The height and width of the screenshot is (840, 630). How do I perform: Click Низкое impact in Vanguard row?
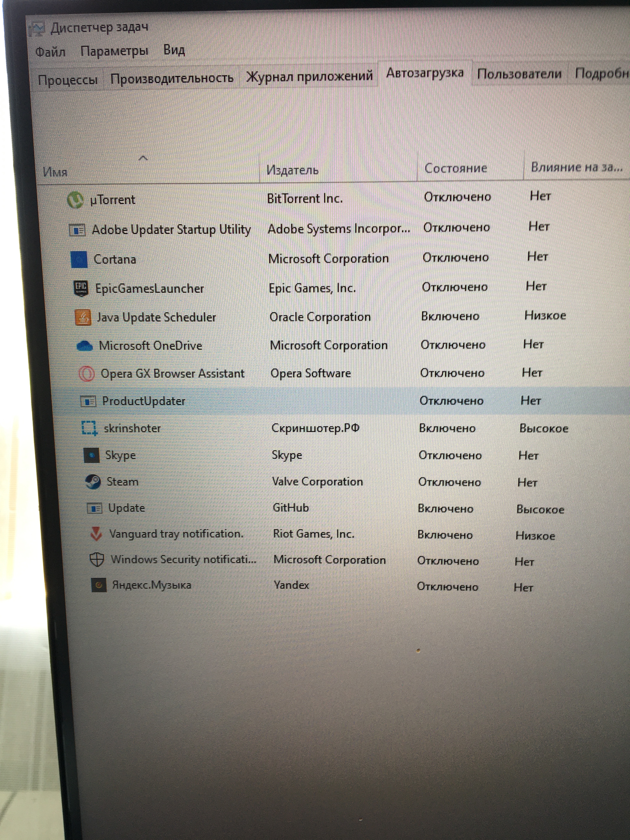pos(535,536)
